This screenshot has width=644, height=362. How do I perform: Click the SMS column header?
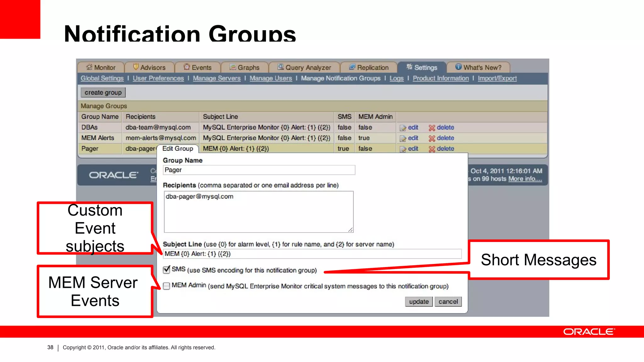click(x=344, y=117)
